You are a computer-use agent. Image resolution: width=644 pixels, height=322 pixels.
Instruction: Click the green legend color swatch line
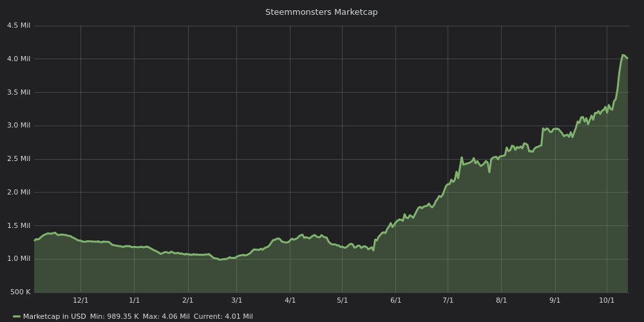17,317
